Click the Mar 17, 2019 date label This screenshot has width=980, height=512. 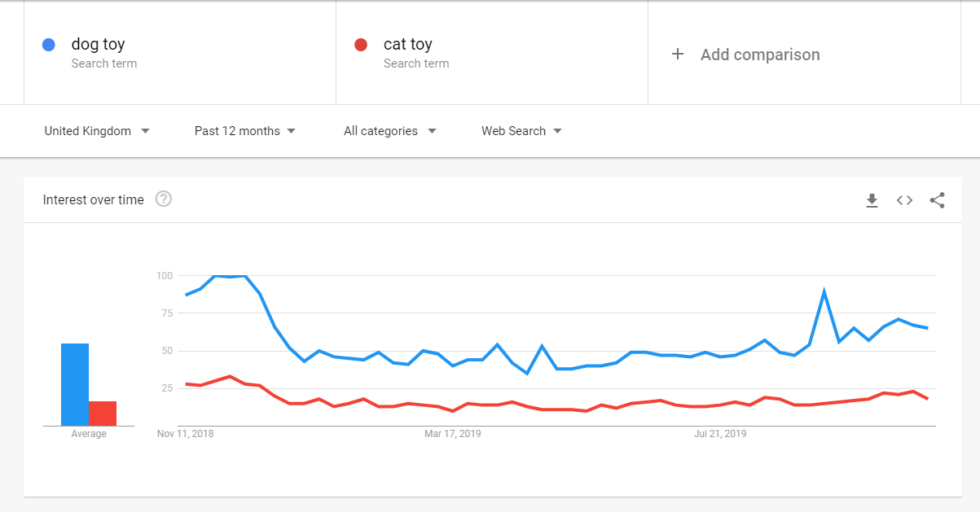[453, 434]
